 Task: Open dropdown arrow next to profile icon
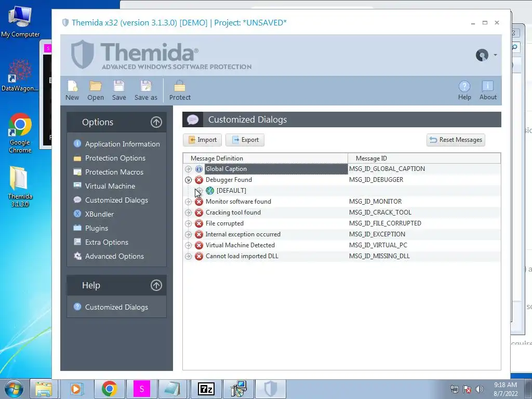[495, 55]
